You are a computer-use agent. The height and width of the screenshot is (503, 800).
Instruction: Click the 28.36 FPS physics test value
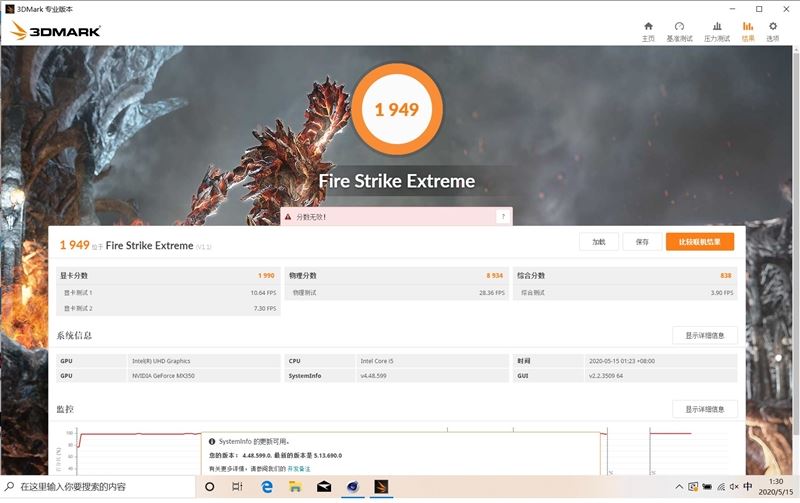tap(492, 293)
